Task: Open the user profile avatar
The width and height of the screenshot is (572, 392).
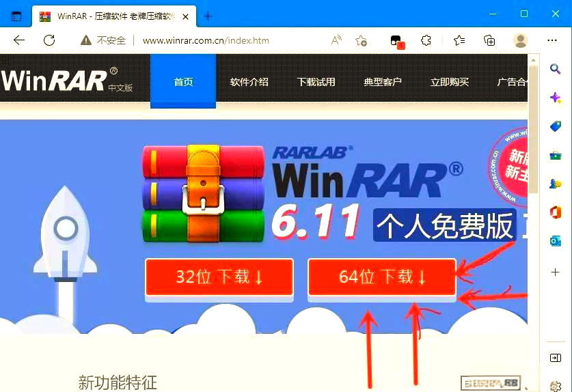Action: point(521,40)
